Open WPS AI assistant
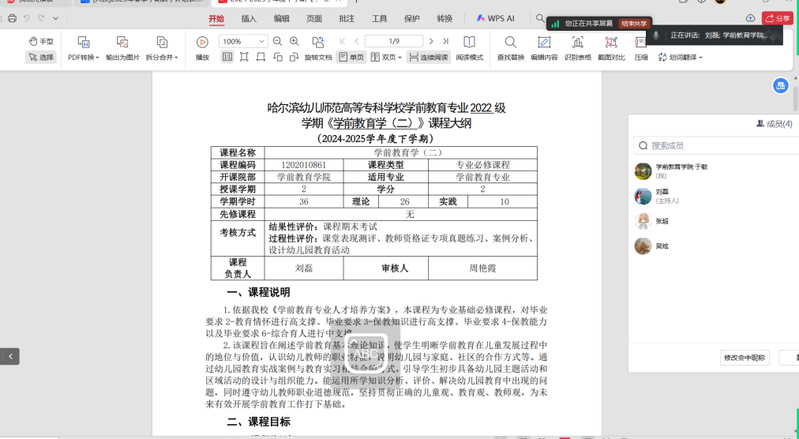This screenshot has width=799, height=439. click(x=495, y=18)
